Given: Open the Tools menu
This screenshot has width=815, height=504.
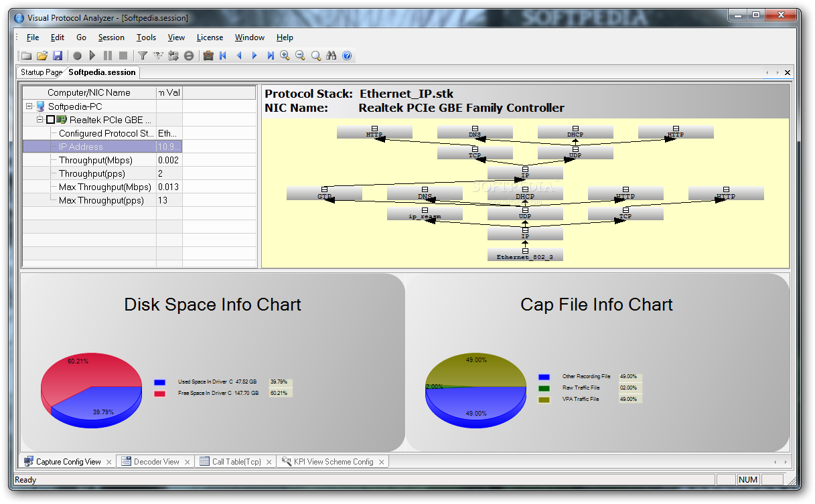Looking at the screenshot, I should (x=146, y=37).
